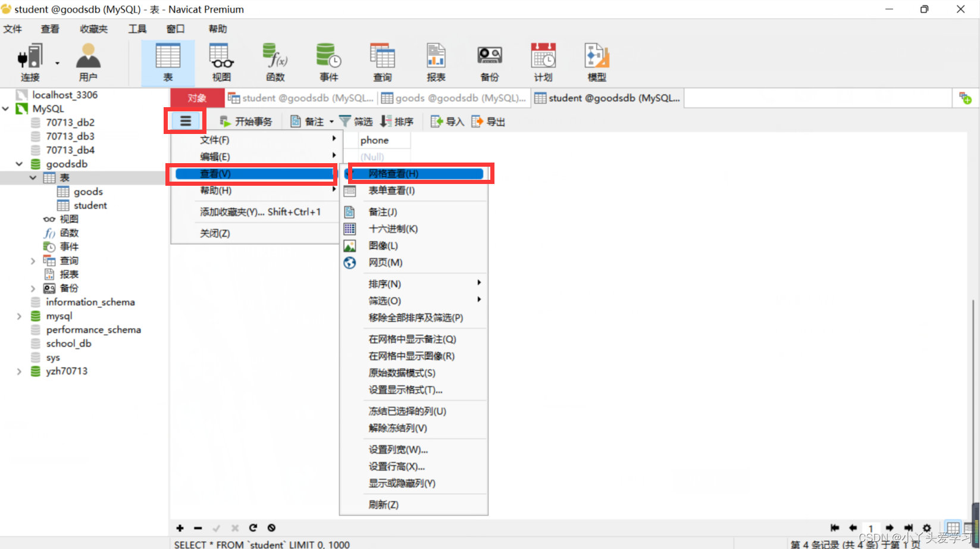Choose 网页(M) web page view
Screen dimensions: 980x549
point(414,263)
